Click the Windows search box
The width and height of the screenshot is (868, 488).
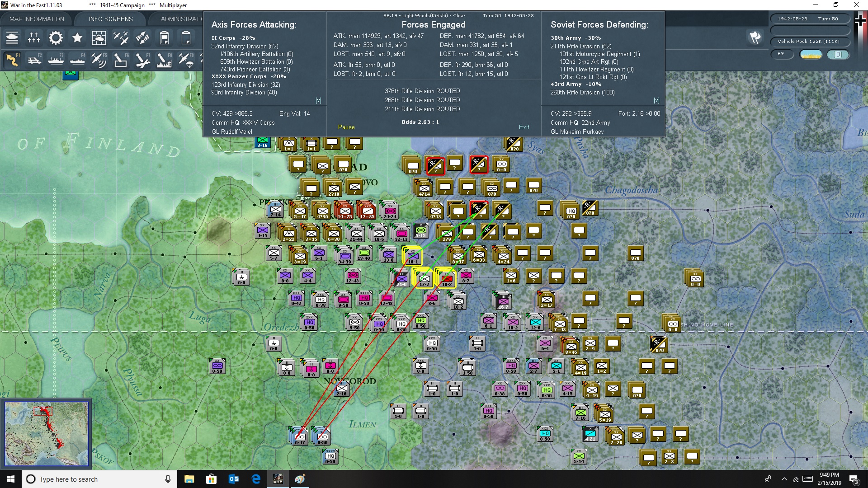point(99,479)
